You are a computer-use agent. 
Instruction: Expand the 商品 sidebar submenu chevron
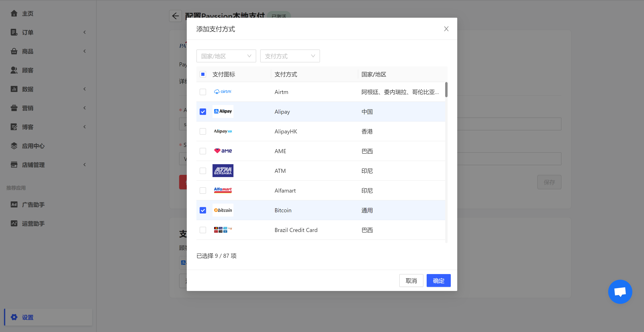click(x=85, y=51)
